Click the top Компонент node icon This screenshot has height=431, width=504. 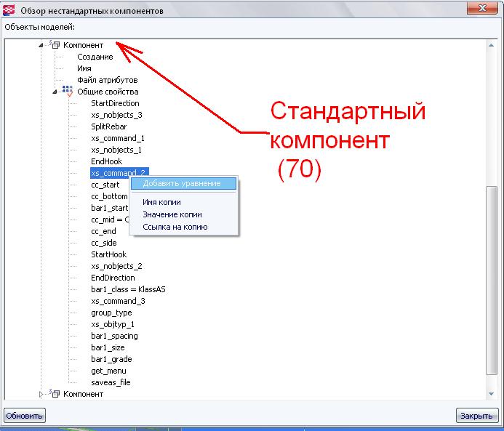(x=55, y=45)
